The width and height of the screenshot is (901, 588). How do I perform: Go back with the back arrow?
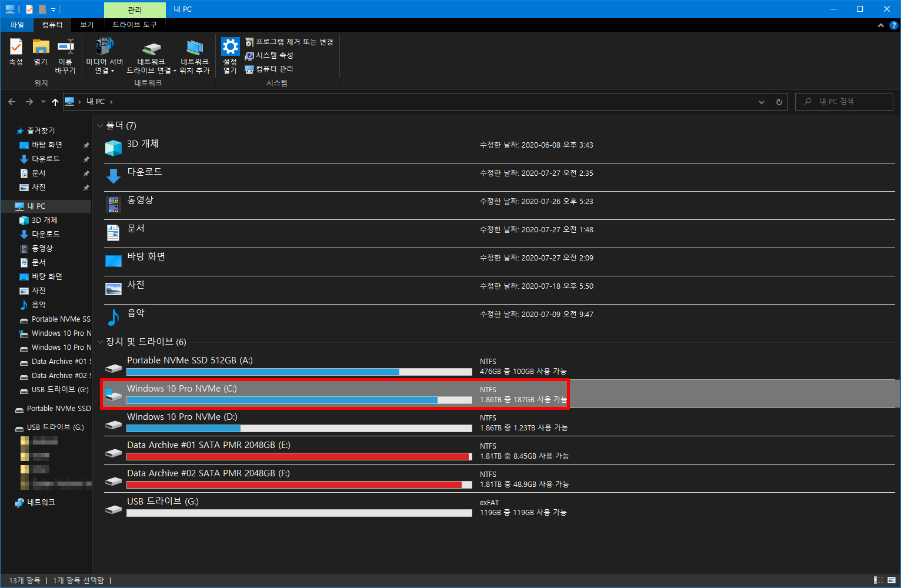(x=12, y=102)
